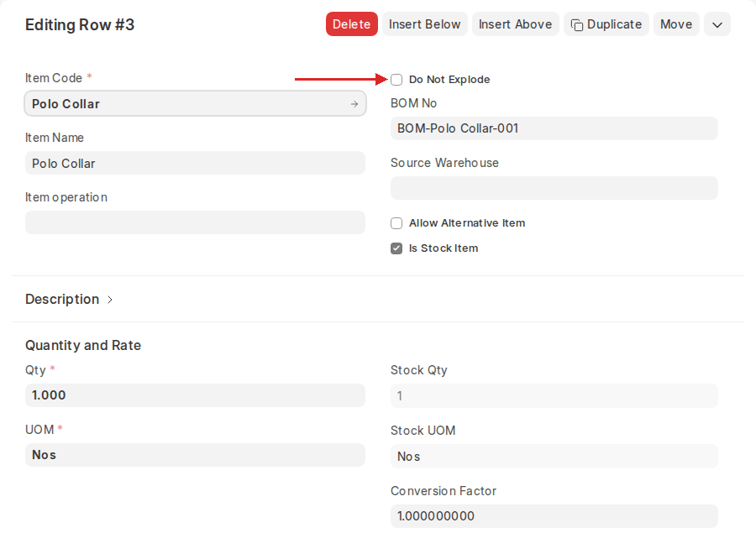Click the Qty field showing 1.000
This screenshot has height=533, width=756.
(x=195, y=395)
